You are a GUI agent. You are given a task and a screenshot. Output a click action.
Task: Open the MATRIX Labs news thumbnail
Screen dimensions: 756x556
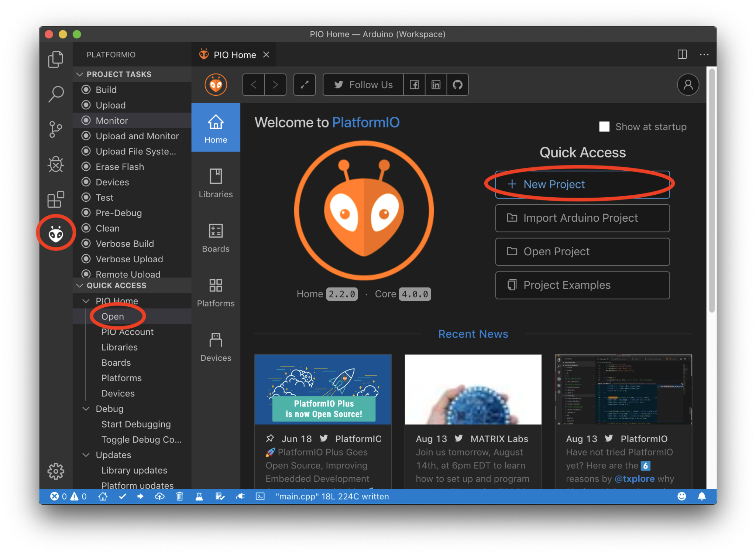pyautogui.click(x=473, y=389)
